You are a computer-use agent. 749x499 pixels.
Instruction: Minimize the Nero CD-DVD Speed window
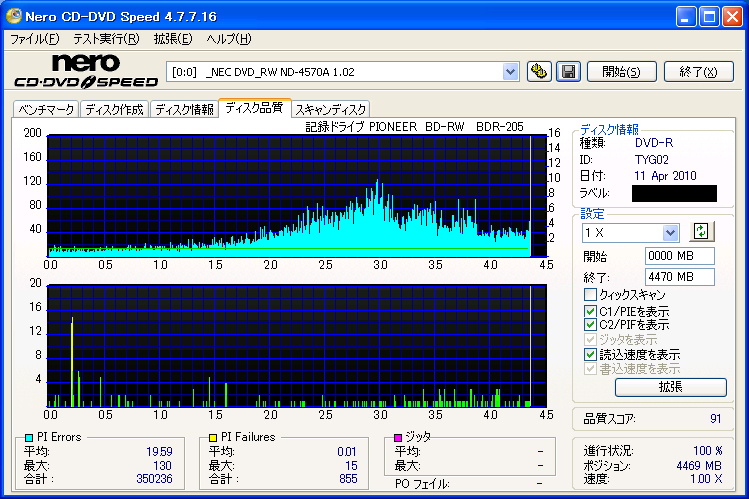tap(686, 17)
